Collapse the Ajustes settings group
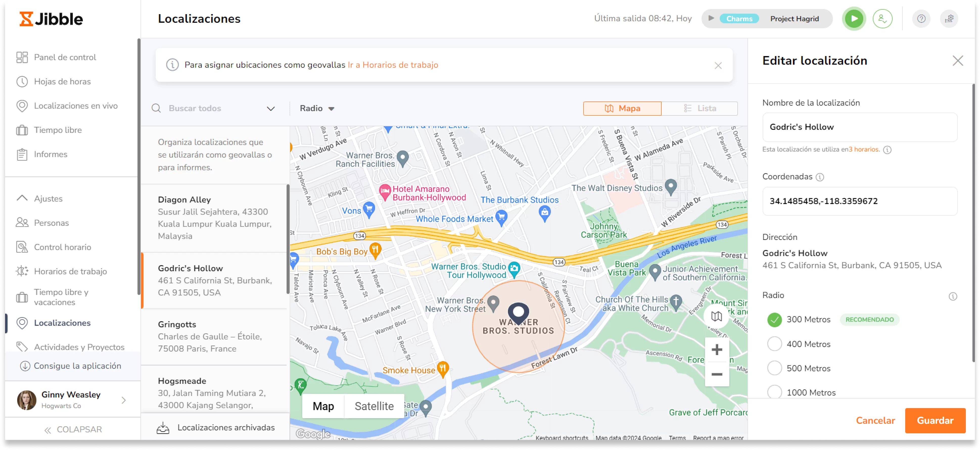The image size is (980, 450). click(x=22, y=198)
